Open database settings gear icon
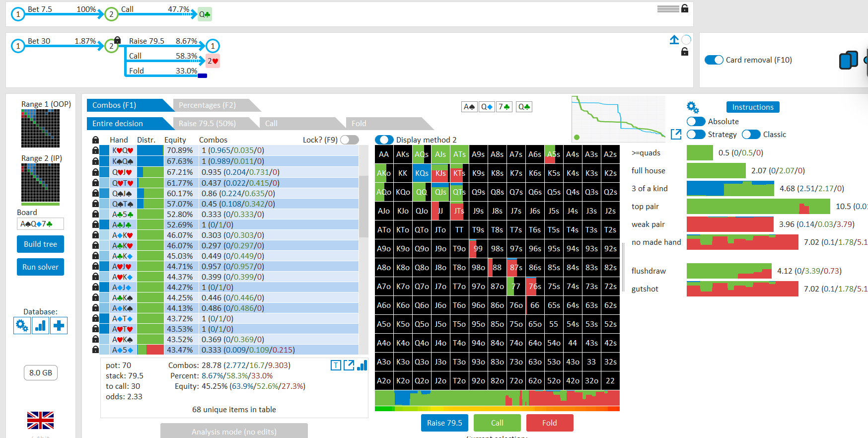The width and height of the screenshot is (868, 438). [x=22, y=326]
